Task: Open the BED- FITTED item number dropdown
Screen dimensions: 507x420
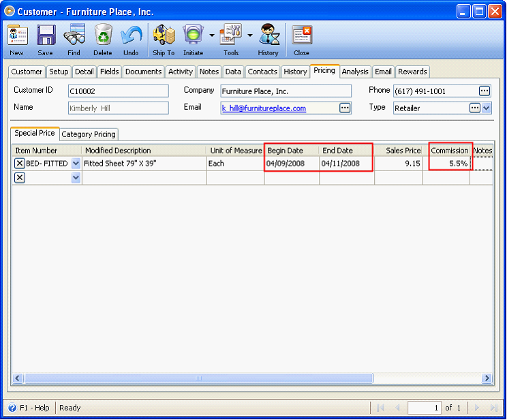Action: [x=76, y=164]
